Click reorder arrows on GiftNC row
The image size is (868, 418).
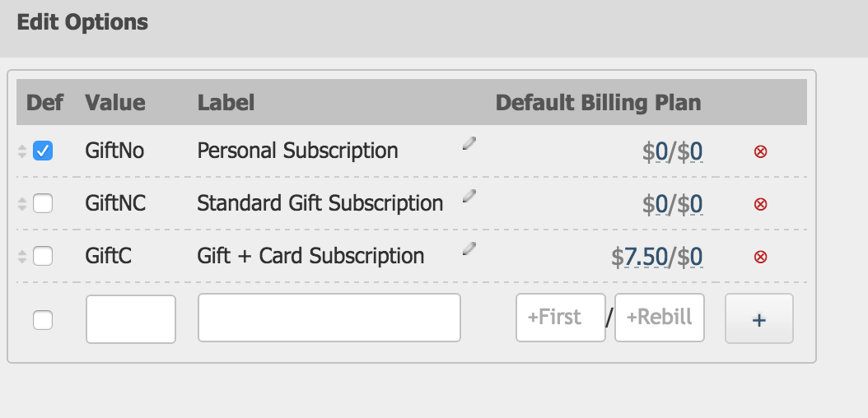22,204
